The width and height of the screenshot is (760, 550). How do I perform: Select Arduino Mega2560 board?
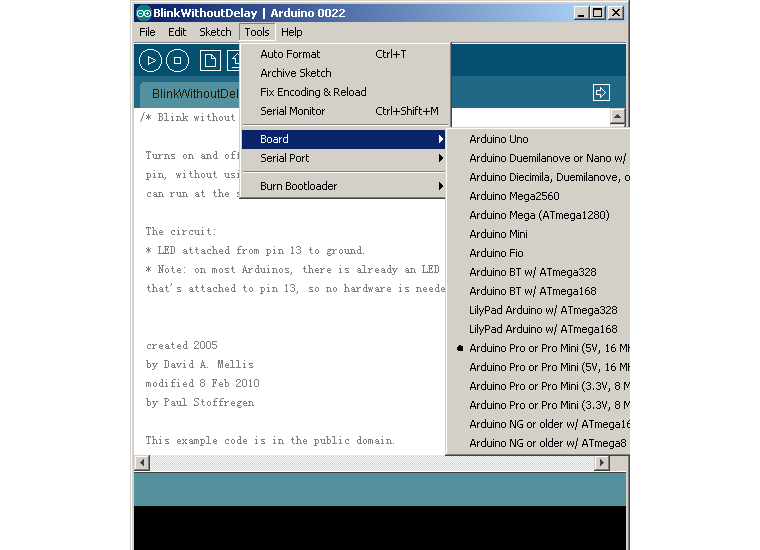coord(539,196)
